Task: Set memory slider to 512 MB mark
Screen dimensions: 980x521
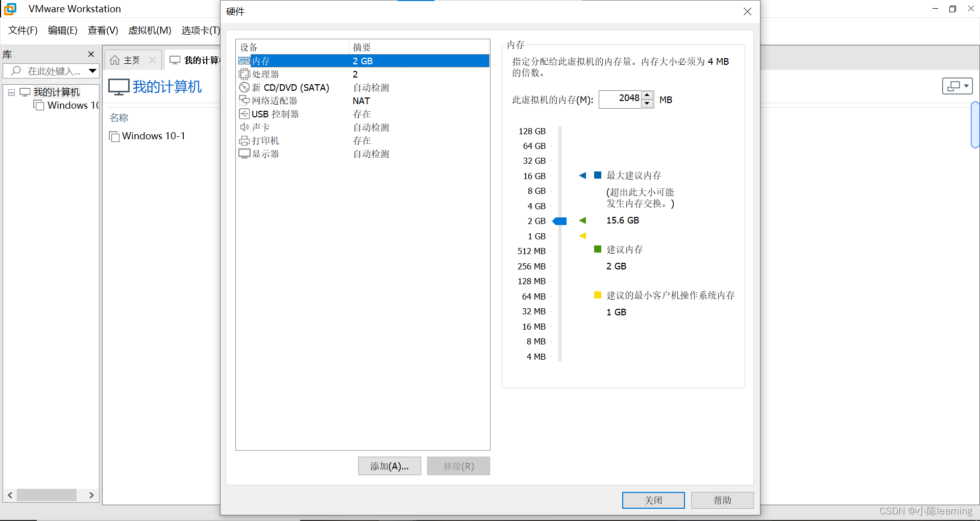Action: pos(560,251)
